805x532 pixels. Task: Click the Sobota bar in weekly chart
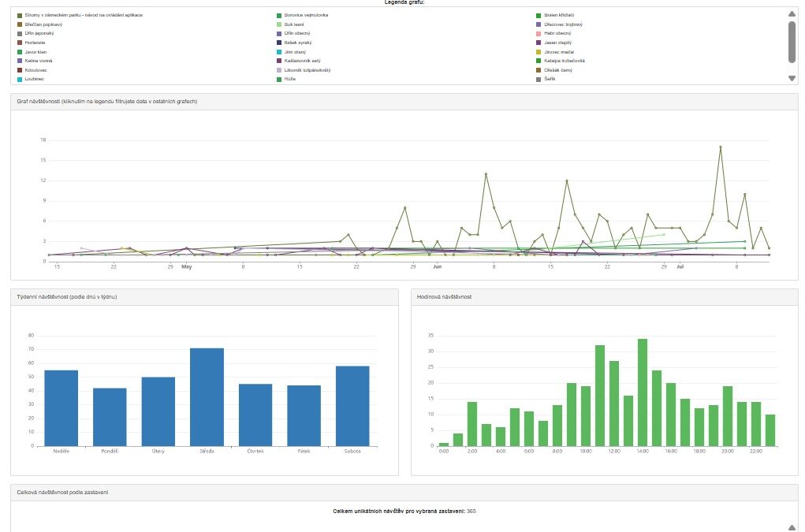352,406
